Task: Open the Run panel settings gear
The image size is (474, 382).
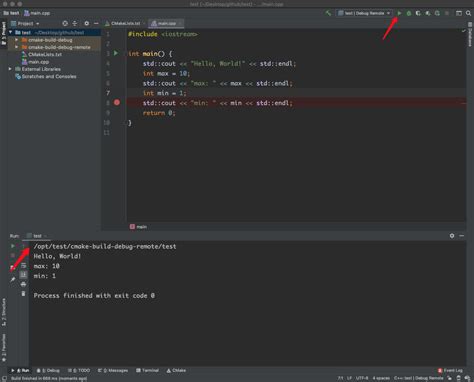Action: pos(452,236)
